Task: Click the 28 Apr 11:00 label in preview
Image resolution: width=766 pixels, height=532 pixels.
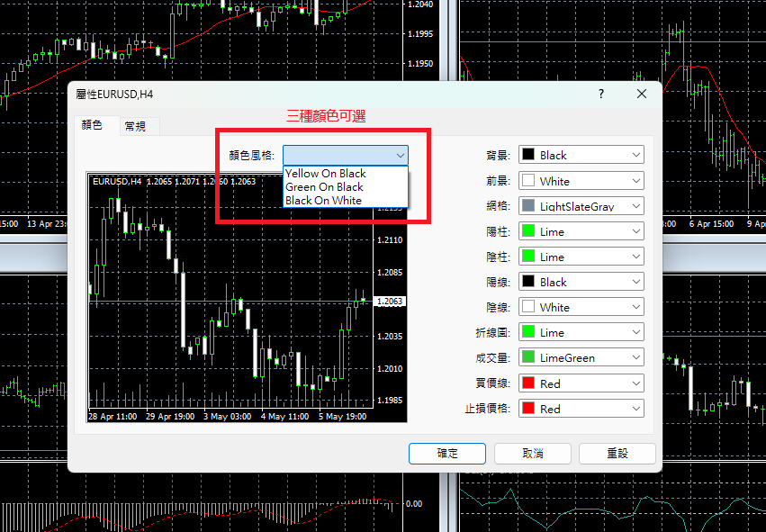Action: click(113, 417)
